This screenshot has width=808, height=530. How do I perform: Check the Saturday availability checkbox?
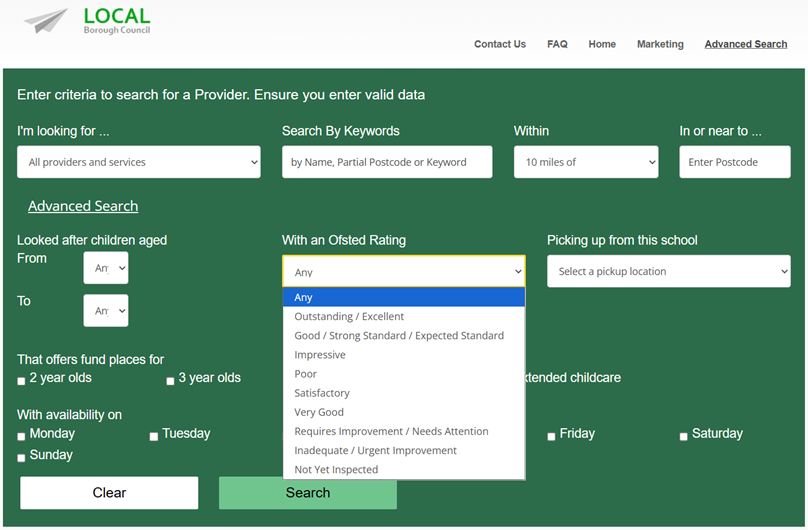(x=684, y=436)
